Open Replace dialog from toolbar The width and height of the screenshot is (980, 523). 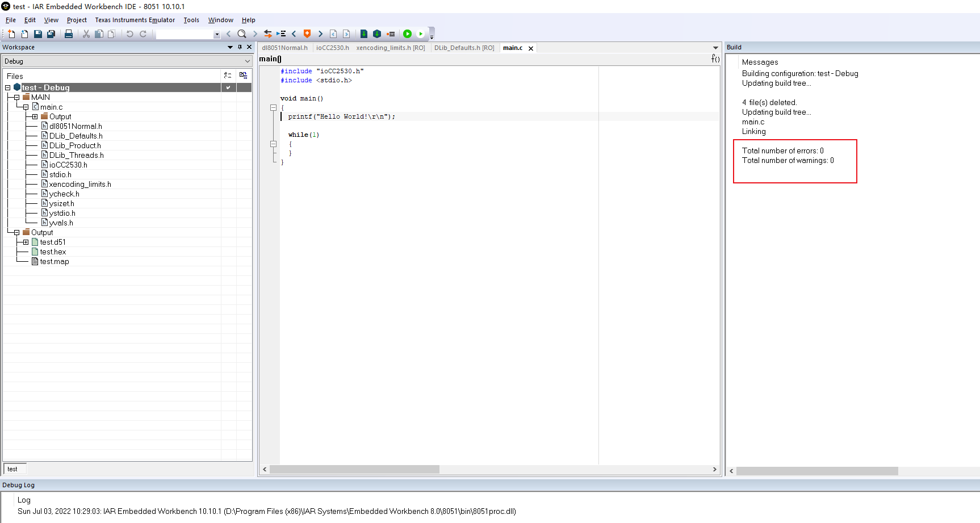(268, 34)
